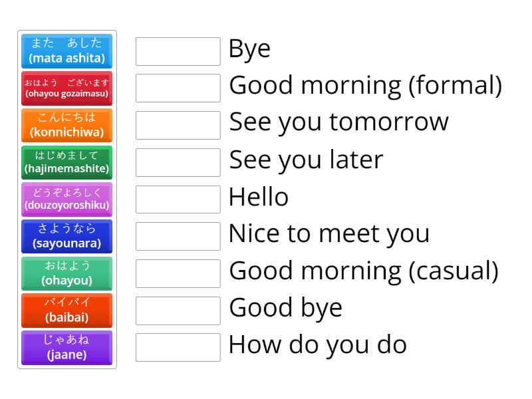Choose the answer box for See you later
This screenshot has height=399, width=532.
178,162
